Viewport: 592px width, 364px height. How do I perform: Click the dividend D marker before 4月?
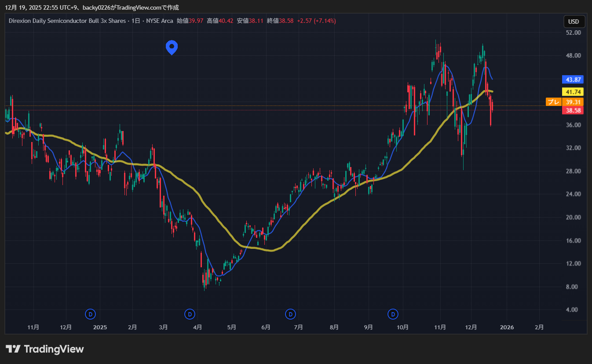click(190, 314)
